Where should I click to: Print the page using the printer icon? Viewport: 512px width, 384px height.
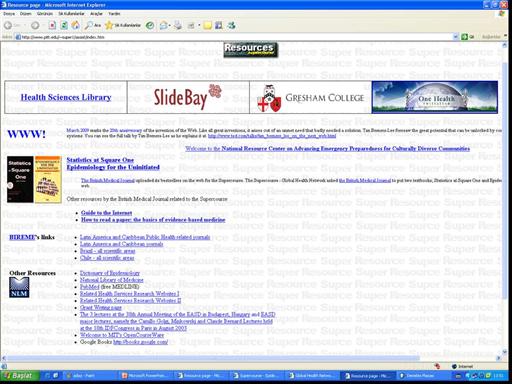tap(178, 25)
